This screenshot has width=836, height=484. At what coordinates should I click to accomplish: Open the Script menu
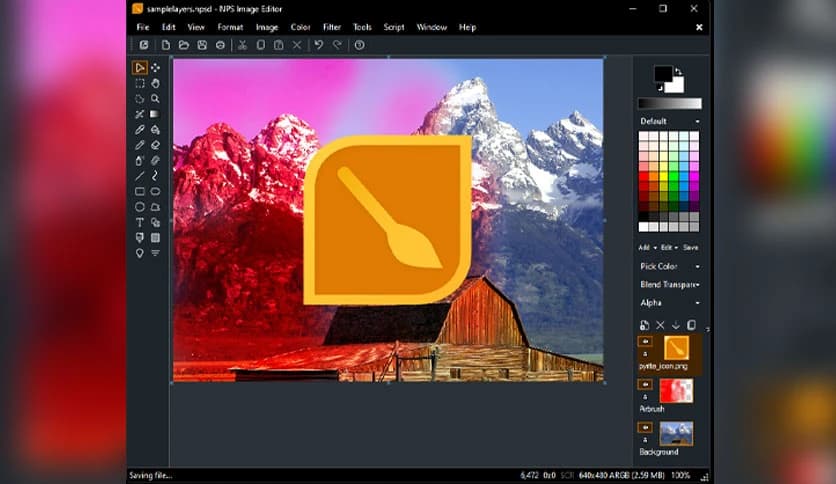point(394,27)
